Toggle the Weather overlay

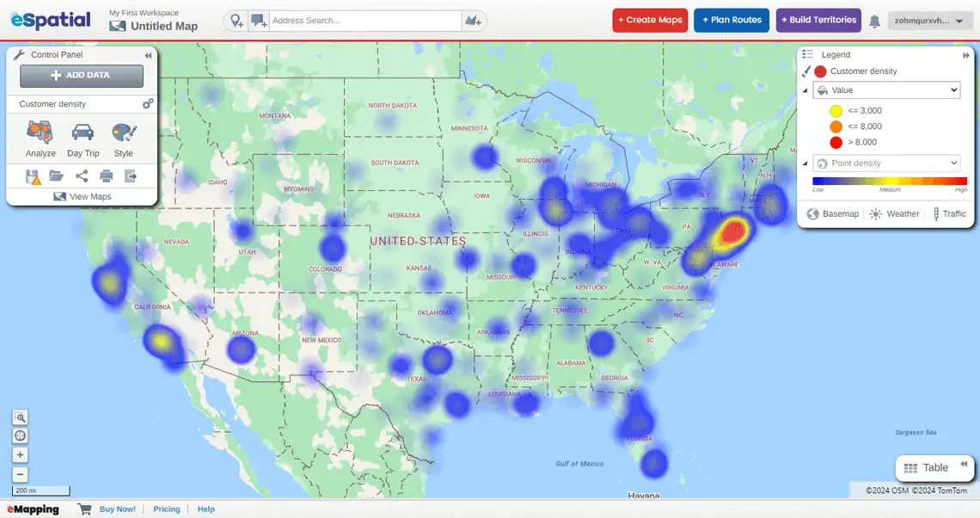point(894,213)
